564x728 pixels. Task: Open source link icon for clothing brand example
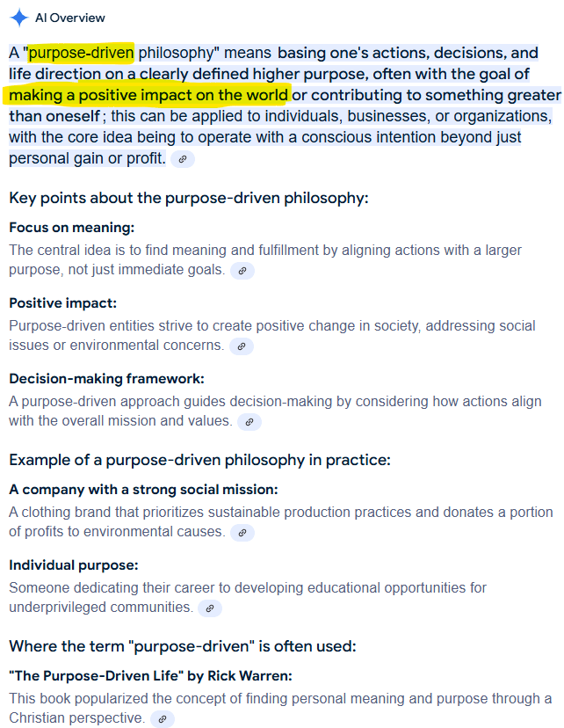click(242, 533)
